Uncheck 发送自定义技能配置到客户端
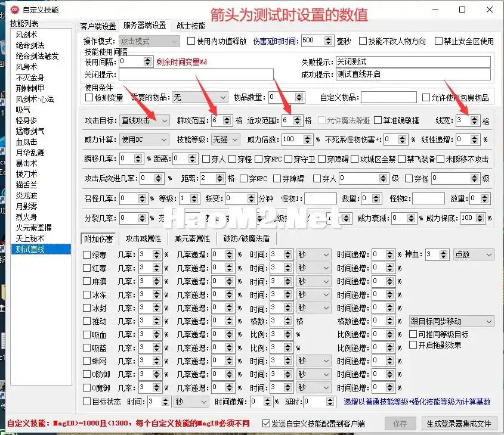Viewport: 504px width, 435px height. 266,424
